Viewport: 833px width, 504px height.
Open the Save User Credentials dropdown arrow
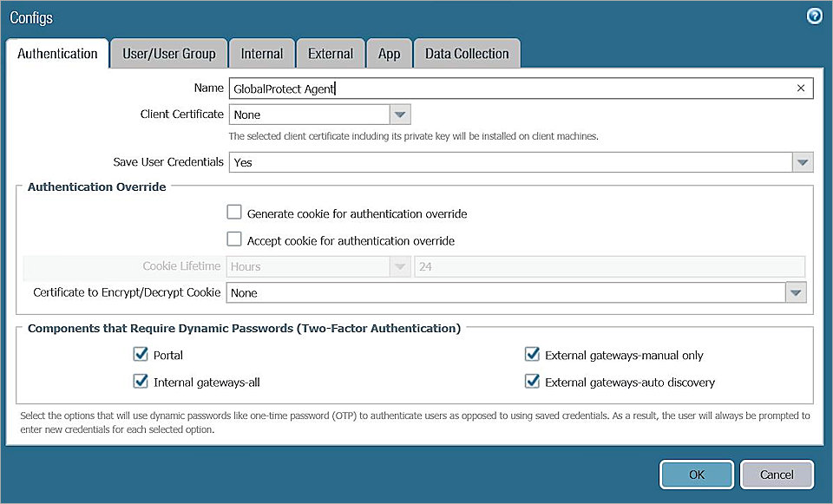[x=803, y=161]
